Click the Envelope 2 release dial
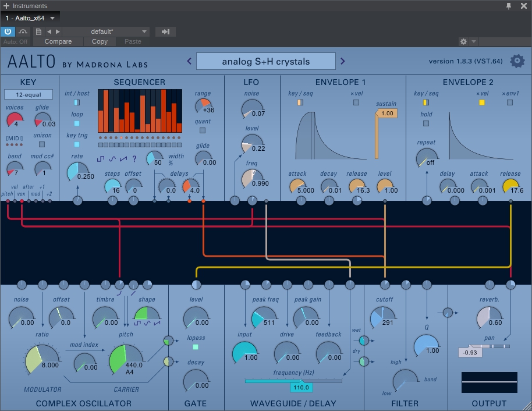Viewport: 532px width, 411px height. click(x=510, y=186)
